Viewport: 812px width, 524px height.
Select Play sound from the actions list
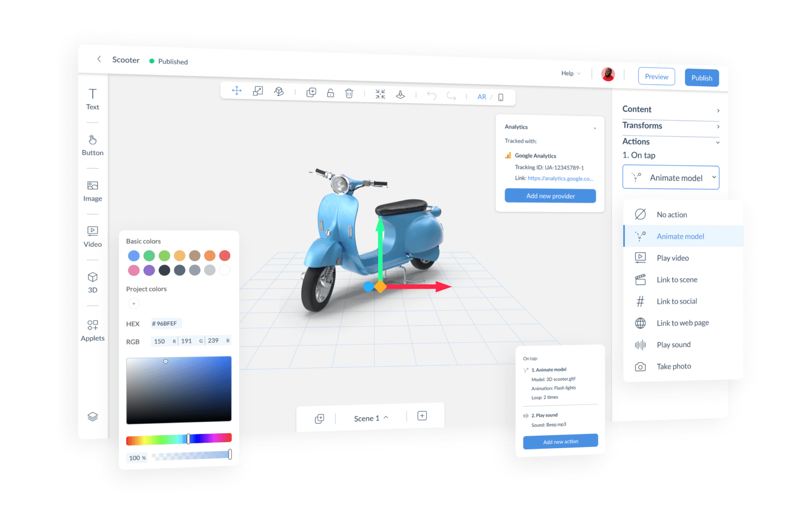(673, 344)
